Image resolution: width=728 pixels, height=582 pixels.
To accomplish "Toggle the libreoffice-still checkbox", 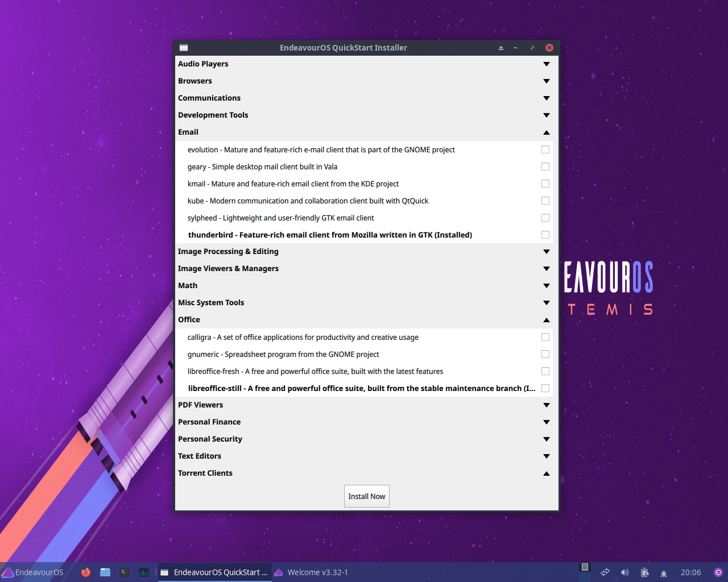I will 545,388.
